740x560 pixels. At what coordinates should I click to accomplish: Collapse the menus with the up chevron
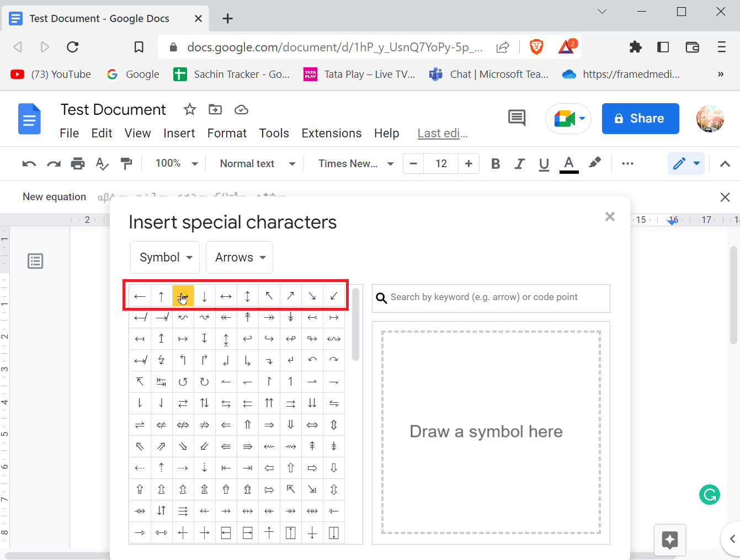725,163
